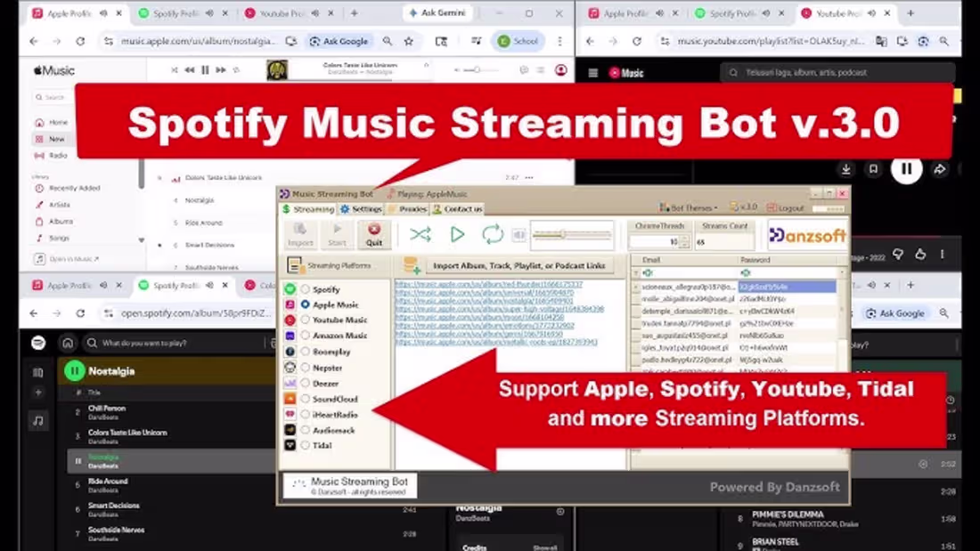Pause playback in the Apple Music player

(205, 70)
